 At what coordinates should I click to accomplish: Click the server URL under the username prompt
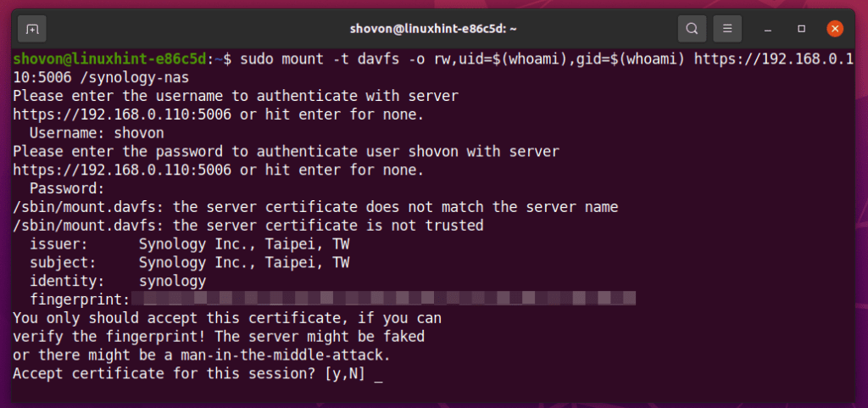click(117, 115)
